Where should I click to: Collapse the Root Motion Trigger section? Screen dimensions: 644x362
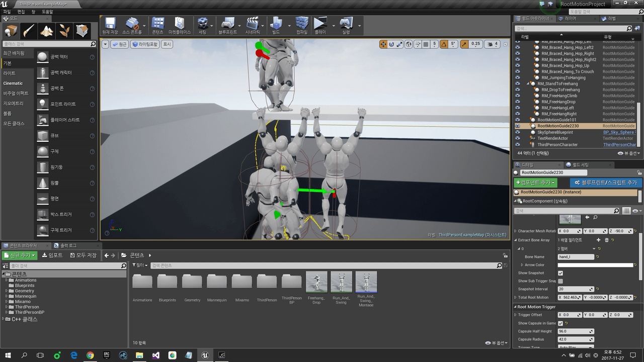[x=516, y=307]
